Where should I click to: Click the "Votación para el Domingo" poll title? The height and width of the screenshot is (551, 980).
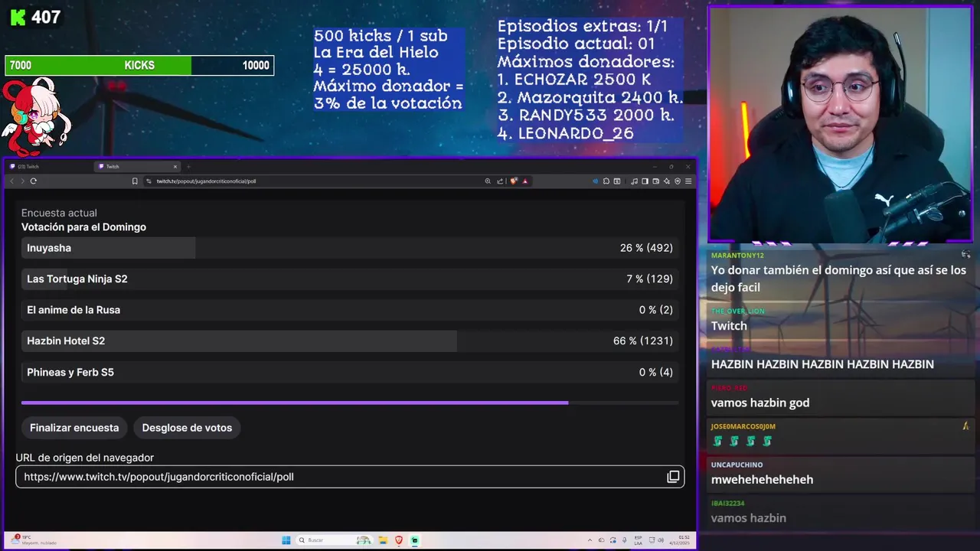coord(83,227)
